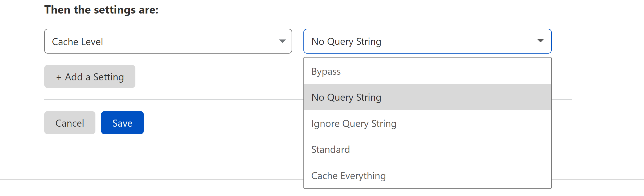This screenshot has height=196, width=644.
Task: Click the 'Setting' word on the gray button
Action: click(x=108, y=77)
